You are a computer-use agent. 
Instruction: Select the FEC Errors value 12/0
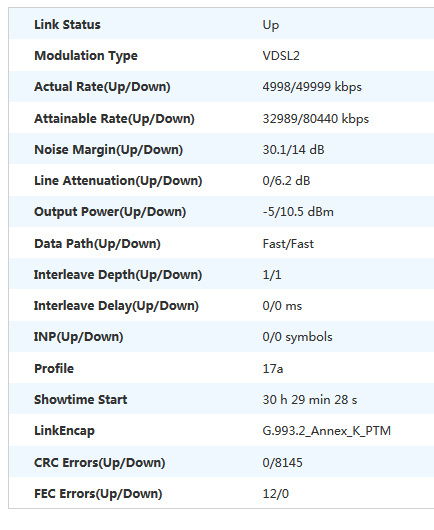tap(275, 494)
